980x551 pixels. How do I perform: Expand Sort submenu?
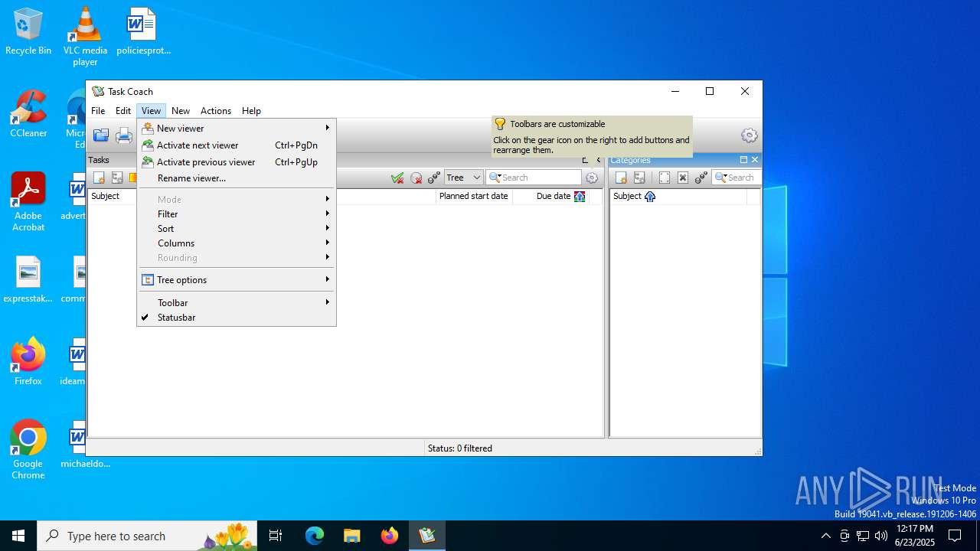(237, 229)
